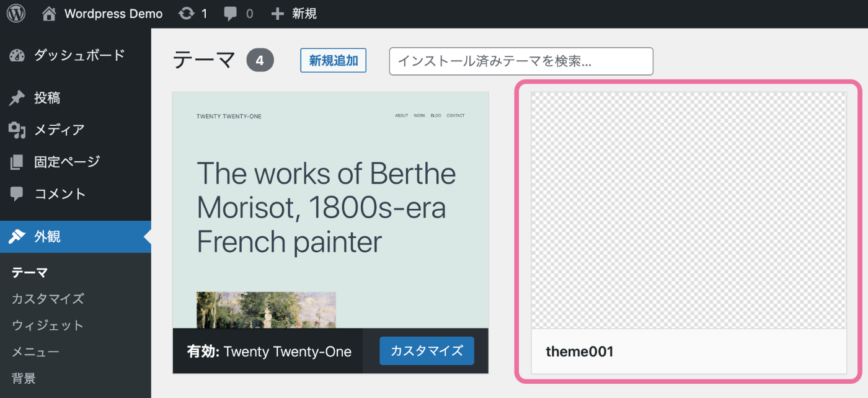The height and width of the screenshot is (398, 868).
Task: Open ウィジェット submenu item
Action: point(48,325)
